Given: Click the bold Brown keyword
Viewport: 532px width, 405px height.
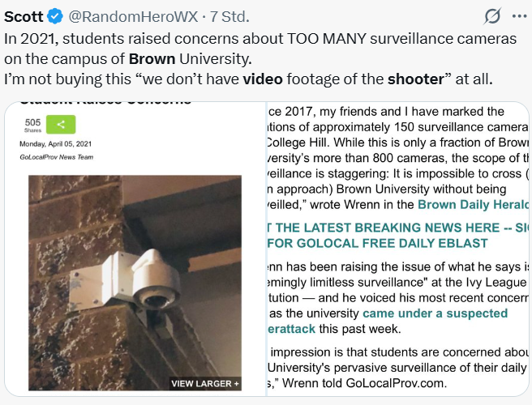Looking at the screenshot, I should coord(152,58).
